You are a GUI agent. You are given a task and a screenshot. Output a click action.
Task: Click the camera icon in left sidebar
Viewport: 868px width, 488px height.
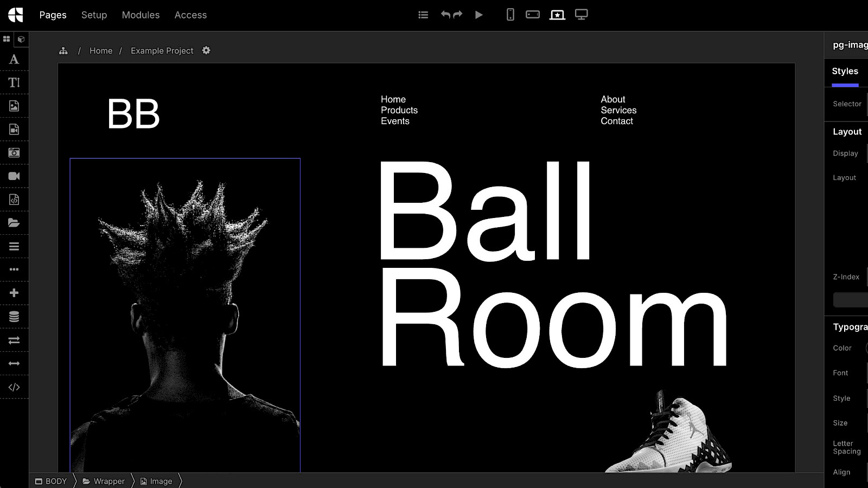click(14, 153)
